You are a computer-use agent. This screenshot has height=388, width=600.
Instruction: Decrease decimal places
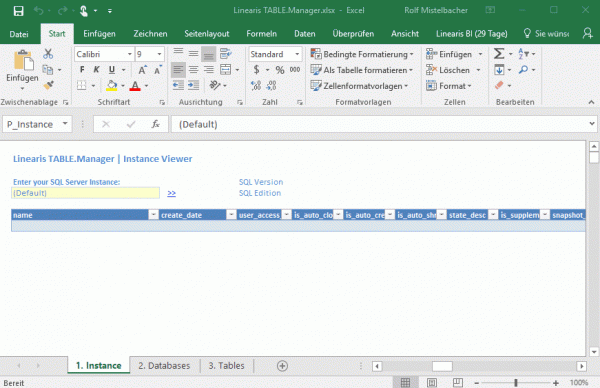coord(271,85)
